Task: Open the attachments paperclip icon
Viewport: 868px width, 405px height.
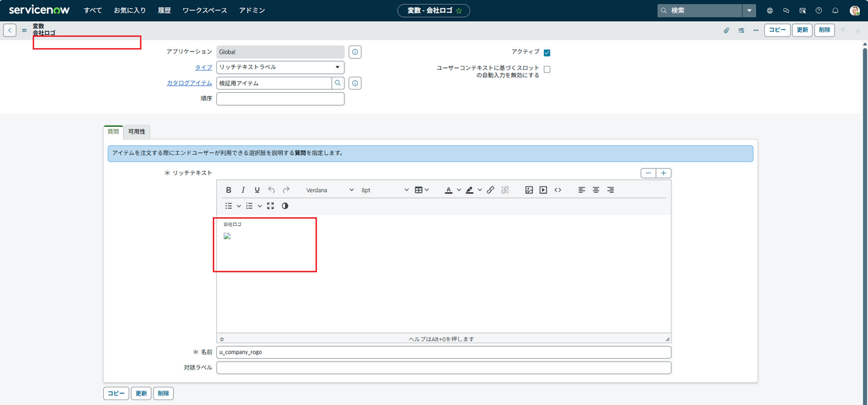Action: tap(726, 31)
